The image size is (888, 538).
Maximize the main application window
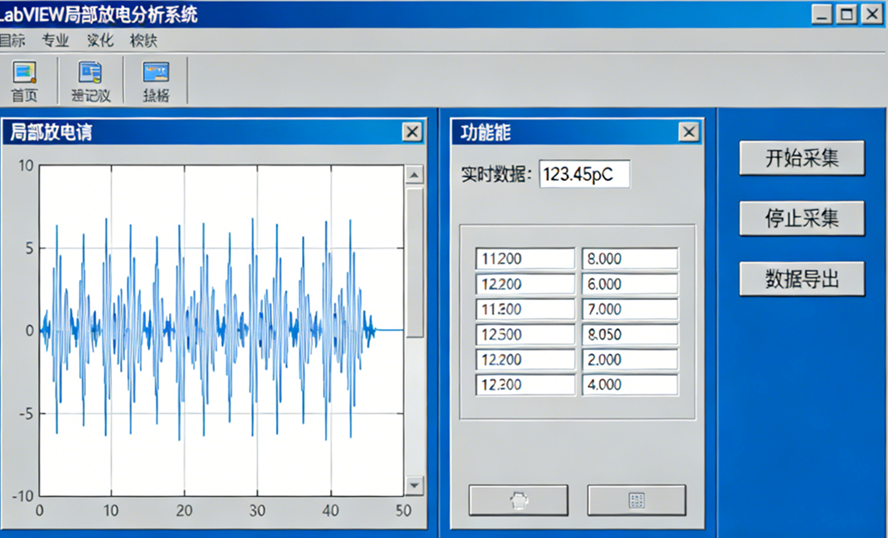846,13
